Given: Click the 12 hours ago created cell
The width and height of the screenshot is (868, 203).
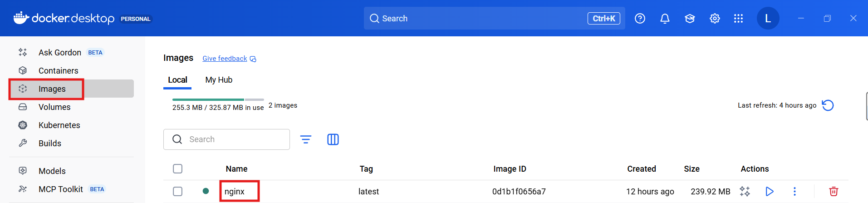Looking at the screenshot, I should (650, 192).
